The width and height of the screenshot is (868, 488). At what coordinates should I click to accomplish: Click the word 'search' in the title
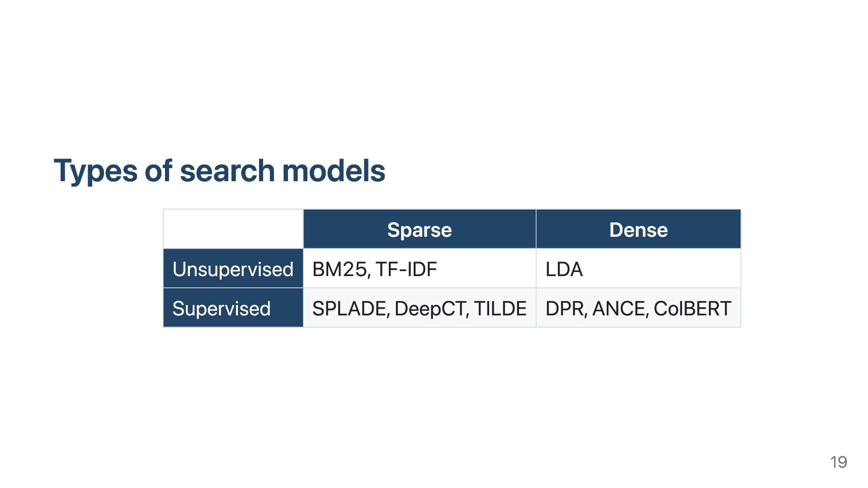click(227, 170)
